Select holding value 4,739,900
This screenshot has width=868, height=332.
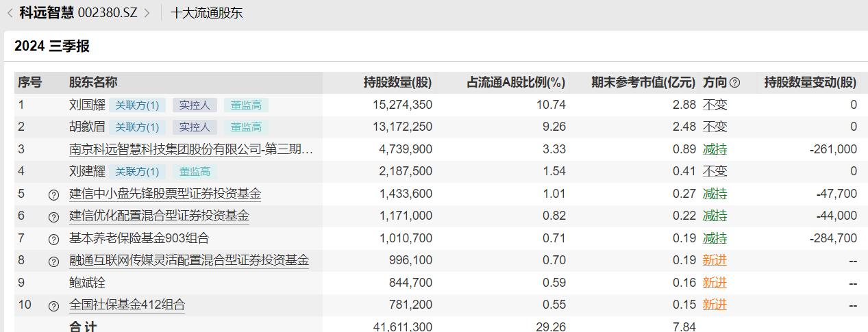pyautogui.click(x=406, y=149)
